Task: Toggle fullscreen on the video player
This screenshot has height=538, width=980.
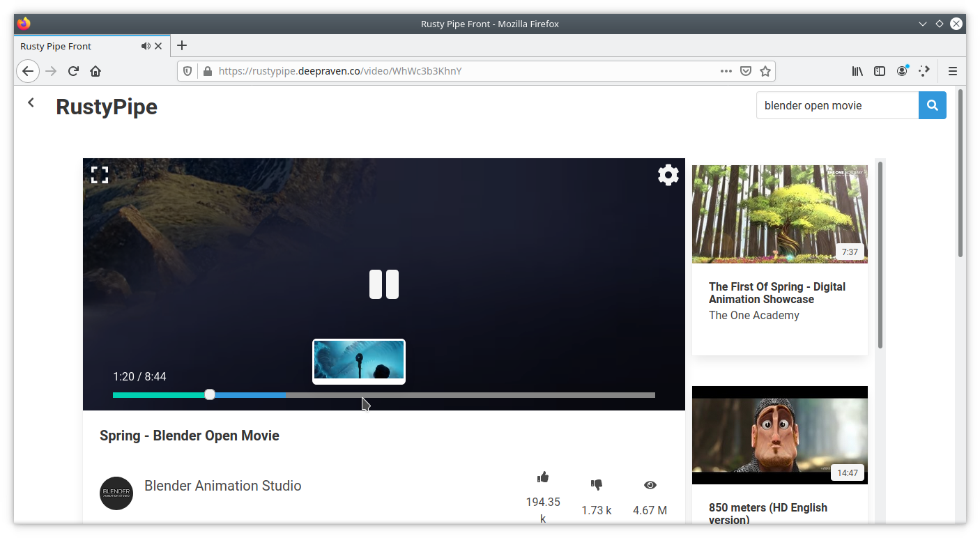Action: (x=100, y=175)
